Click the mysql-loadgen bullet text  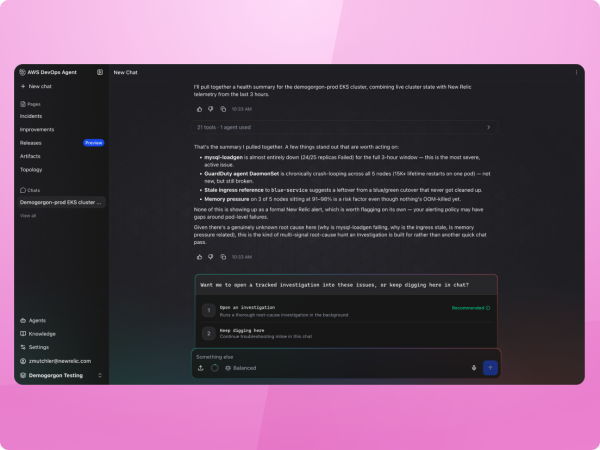pyautogui.click(x=342, y=161)
